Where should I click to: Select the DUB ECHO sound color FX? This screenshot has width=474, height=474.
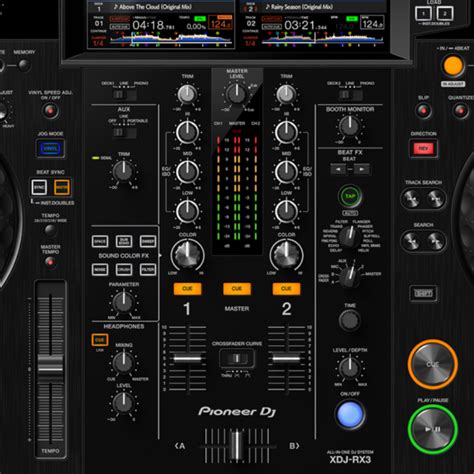(x=124, y=241)
